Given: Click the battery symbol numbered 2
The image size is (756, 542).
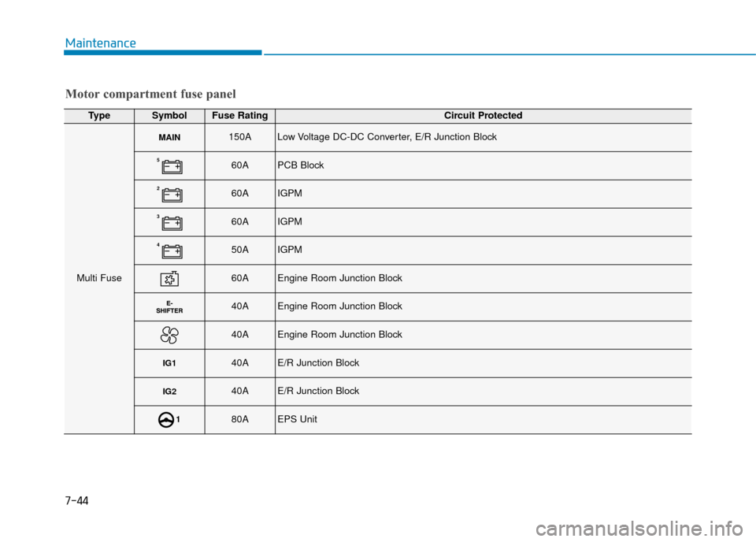Looking at the screenshot, I should coord(171,195).
